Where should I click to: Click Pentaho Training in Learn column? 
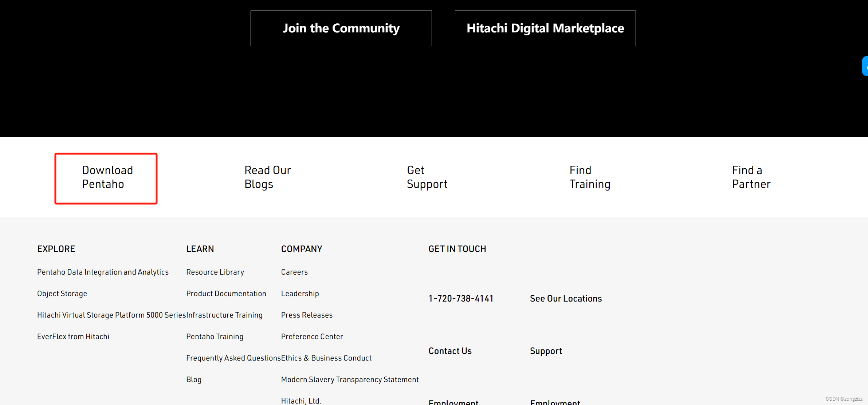[215, 337]
